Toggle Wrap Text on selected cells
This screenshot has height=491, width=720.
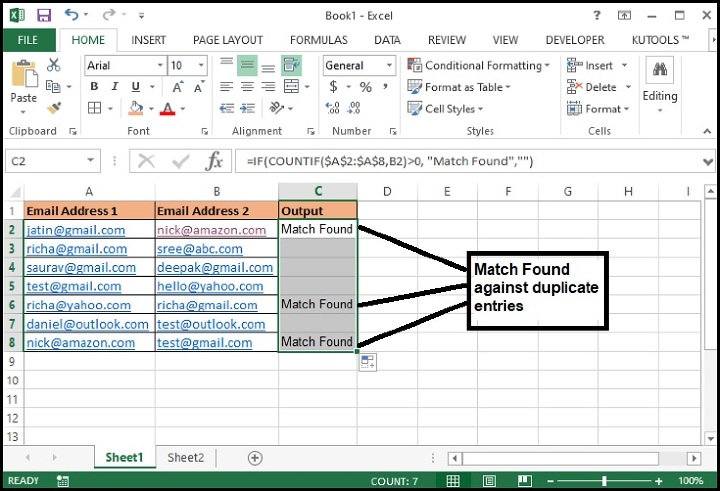point(292,65)
